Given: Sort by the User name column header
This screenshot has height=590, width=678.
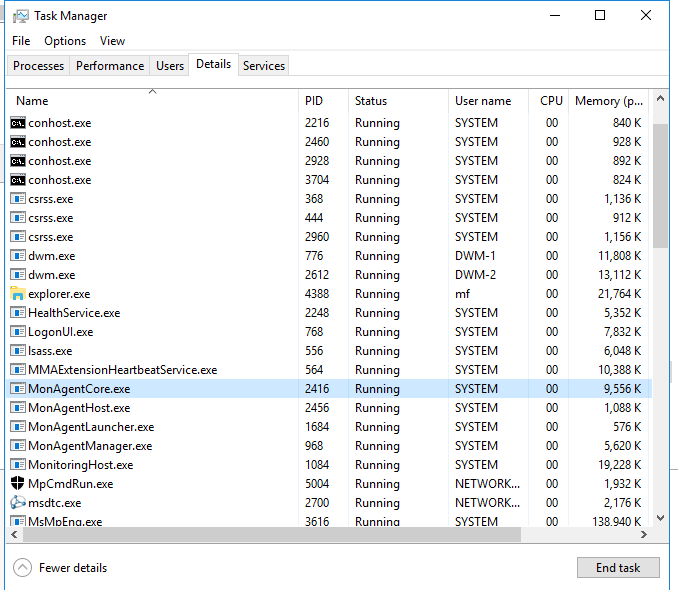Looking at the screenshot, I should [489, 101].
